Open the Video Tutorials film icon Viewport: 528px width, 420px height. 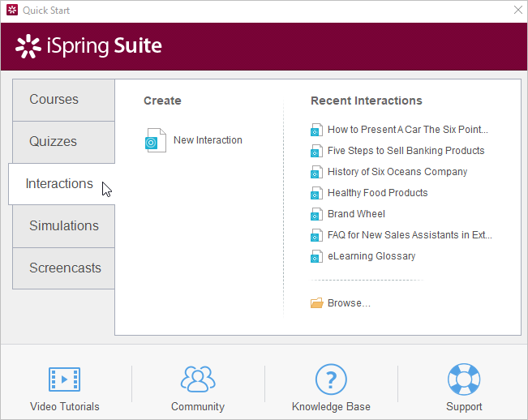[x=64, y=379]
